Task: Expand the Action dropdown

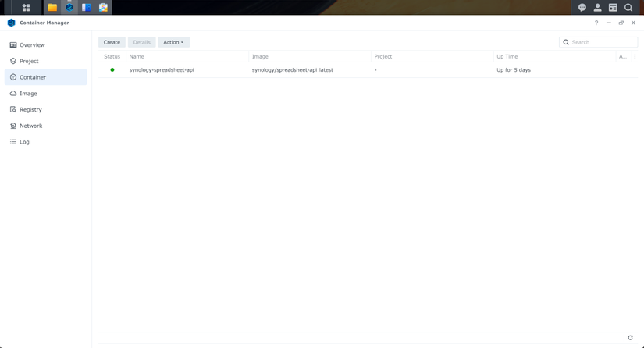Action: click(x=174, y=42)
